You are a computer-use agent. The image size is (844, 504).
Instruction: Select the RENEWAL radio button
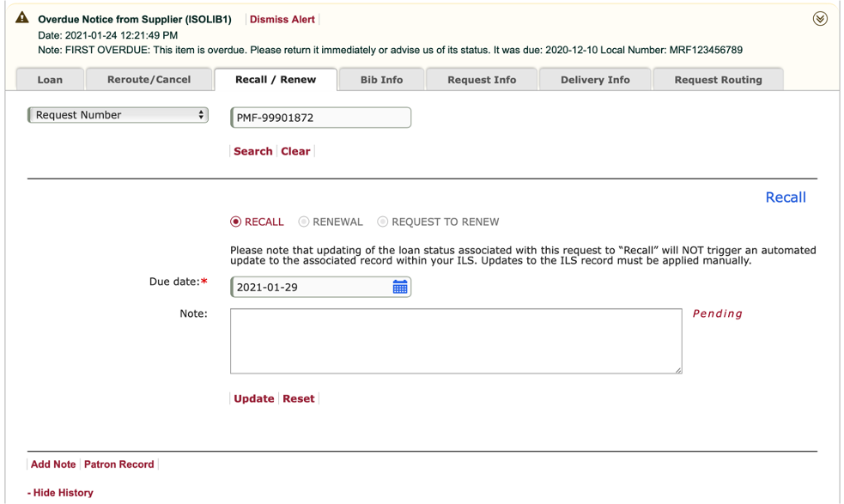tap(304, 222)
